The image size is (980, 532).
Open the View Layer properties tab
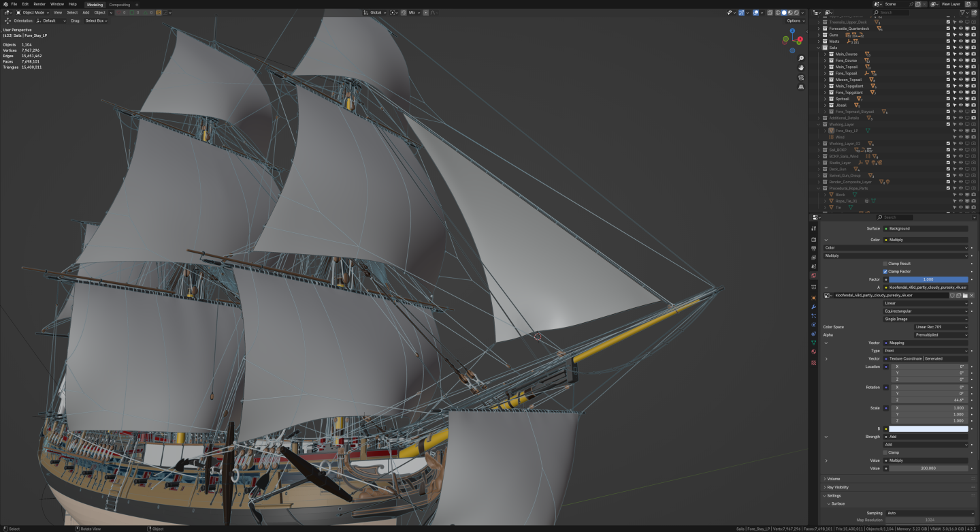pos(813,257)
